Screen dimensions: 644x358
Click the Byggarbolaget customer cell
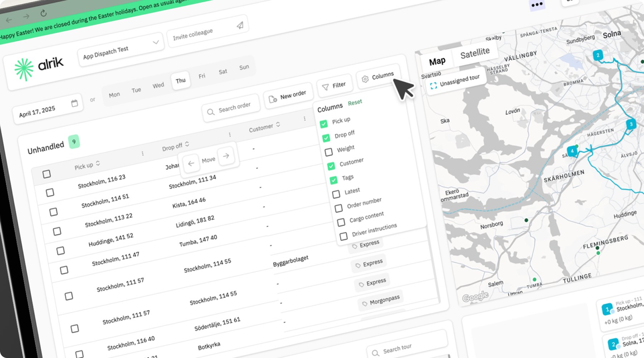tap(291, 261)
